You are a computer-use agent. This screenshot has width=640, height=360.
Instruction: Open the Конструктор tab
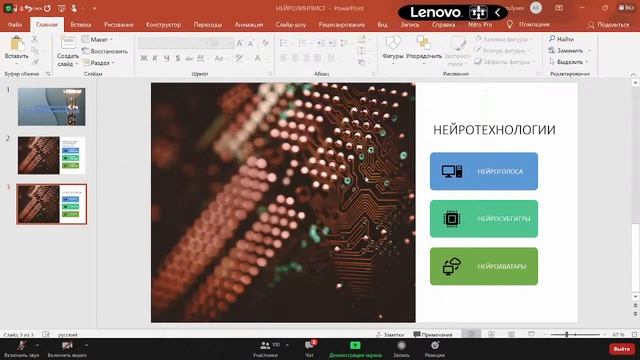[163, 24]
